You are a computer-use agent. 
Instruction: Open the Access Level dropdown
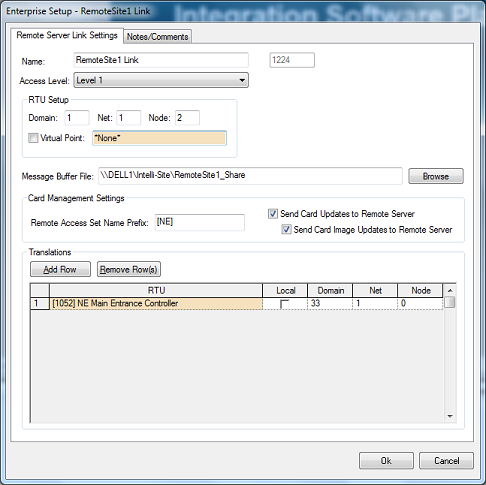[161, 80]
